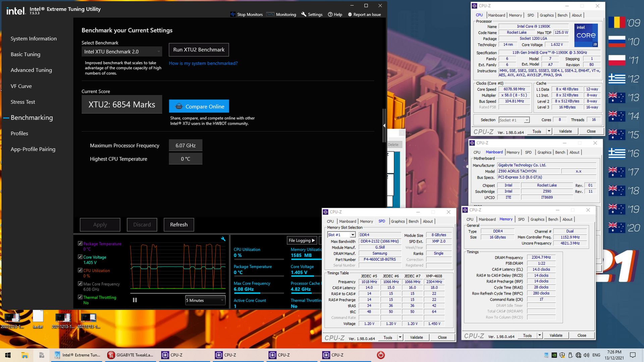Click the Stop Monitors waveform icon
The height and width of the screenshot is (362, 644).
tap(233, 14)
